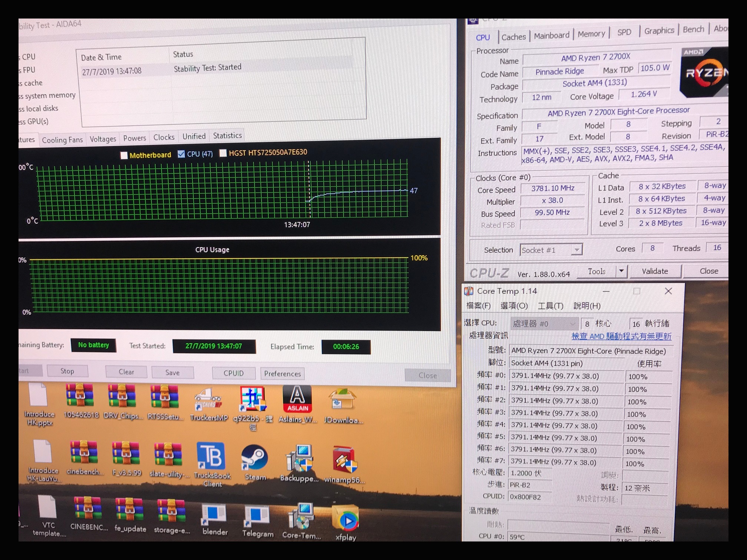
Task: Open the JDownloader desktop icon
Action: click(343, 406)
